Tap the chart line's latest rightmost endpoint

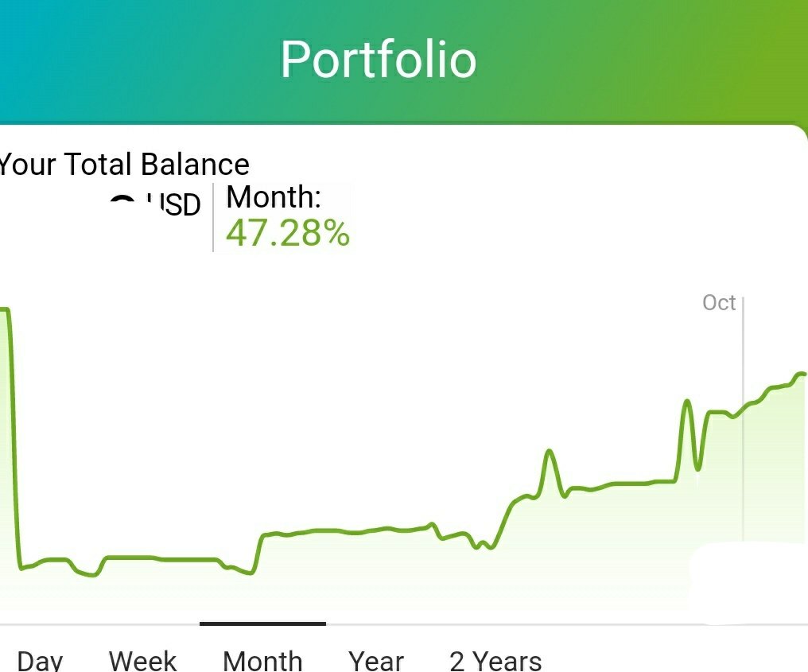click(802, 374)
